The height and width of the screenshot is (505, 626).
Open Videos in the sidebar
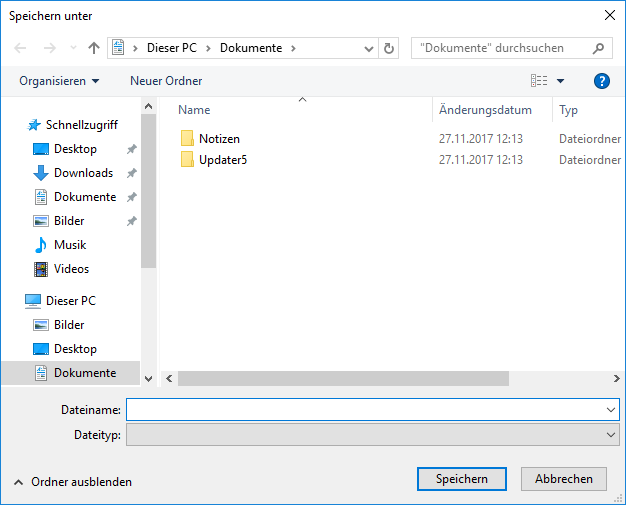point(71,269)
